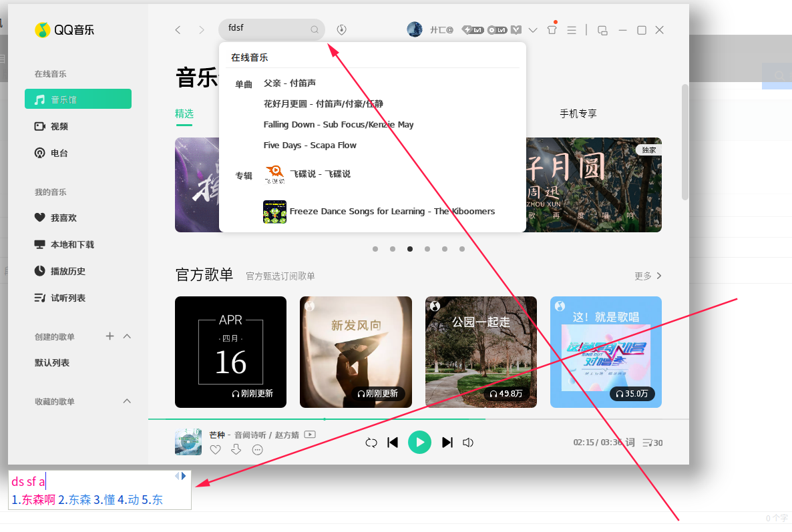Switch to mini mode icon
Viewport: 792px width, 532px height.
(602, 30)
